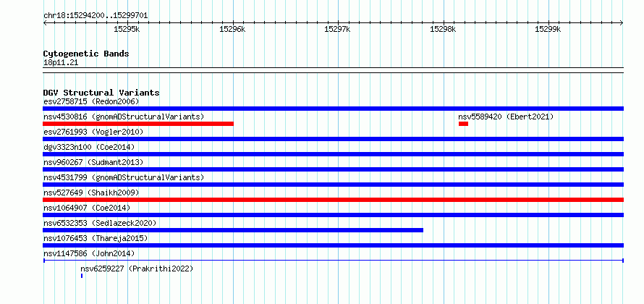Click the 15298k ruler tick label

pyautogui.click(x=443, y=29)
